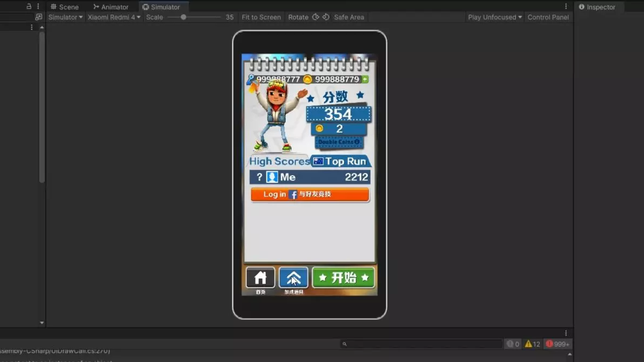Screen dimensions: 644x362
Task: Open the Inspector tab
Action: [597, 7]
